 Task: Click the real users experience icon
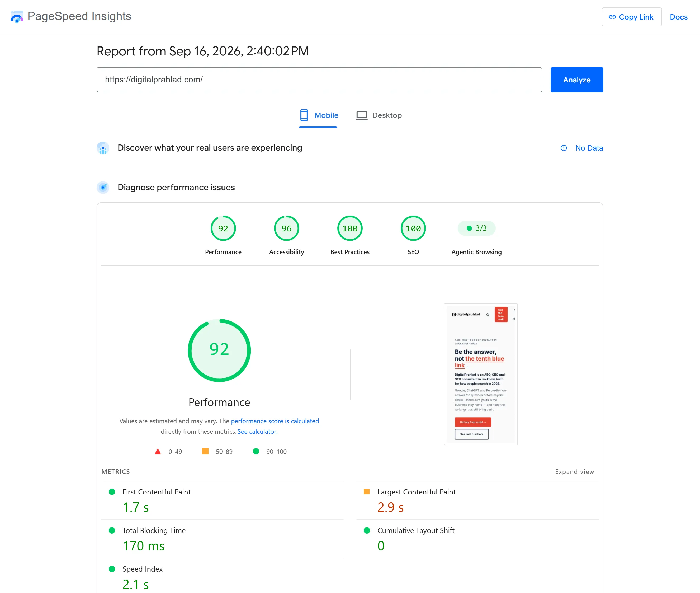(103, 148)
